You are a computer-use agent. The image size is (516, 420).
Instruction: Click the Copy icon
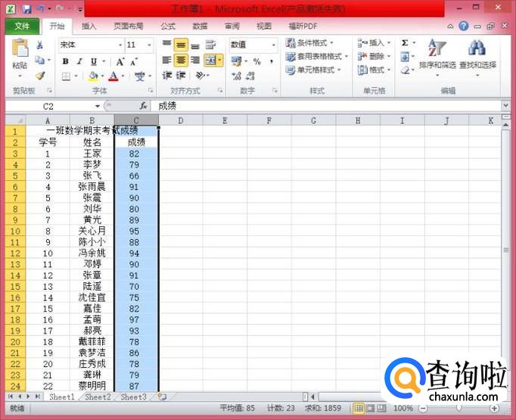pos(40,61)
